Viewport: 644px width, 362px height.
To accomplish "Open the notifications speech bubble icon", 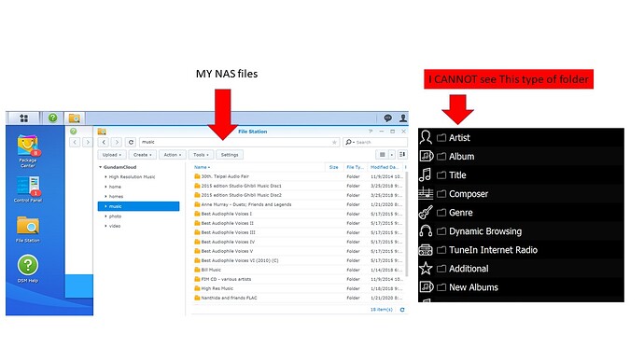I will pos(387,118).
